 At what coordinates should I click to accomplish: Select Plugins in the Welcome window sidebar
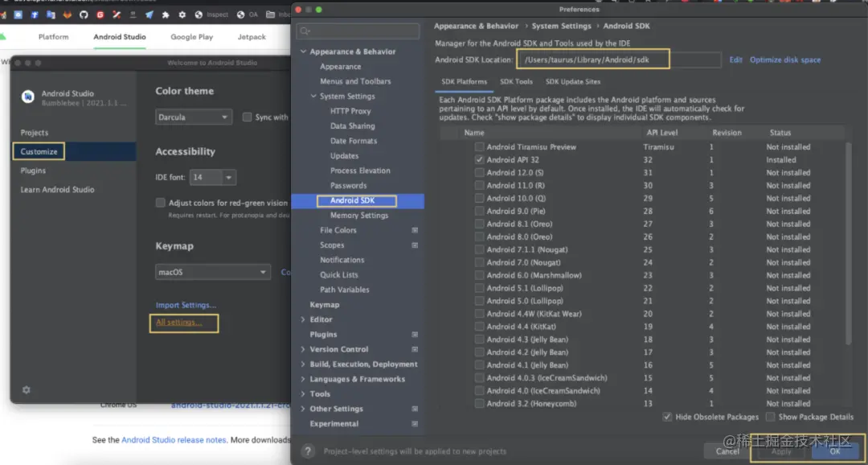pyautogui.click(x=33, y=171)
